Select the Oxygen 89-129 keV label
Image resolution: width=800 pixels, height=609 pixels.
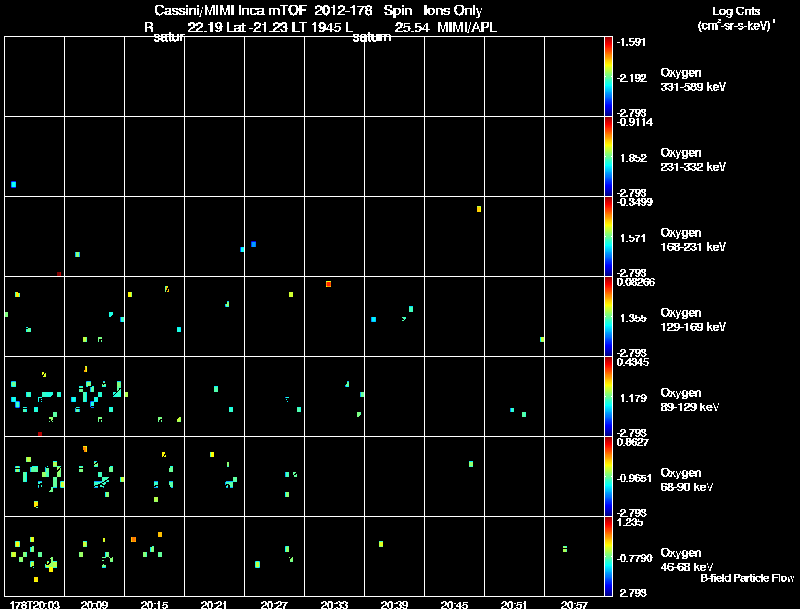[690, 400]
